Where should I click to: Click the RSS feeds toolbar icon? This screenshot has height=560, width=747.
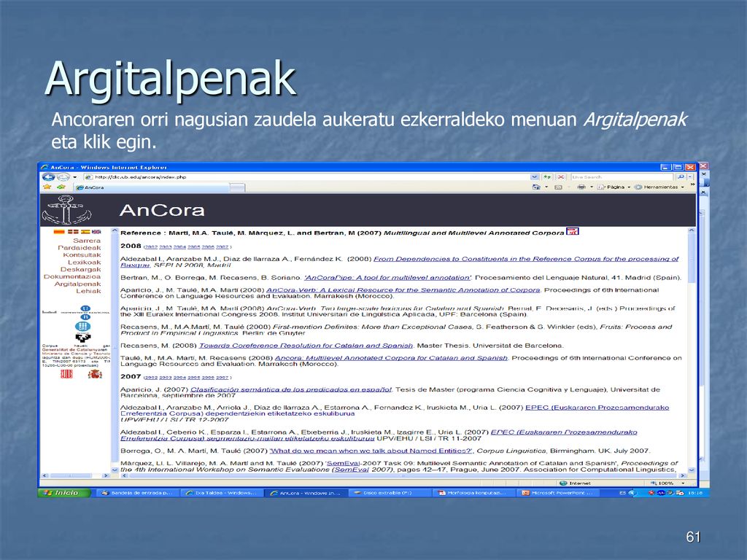(558, 187)
